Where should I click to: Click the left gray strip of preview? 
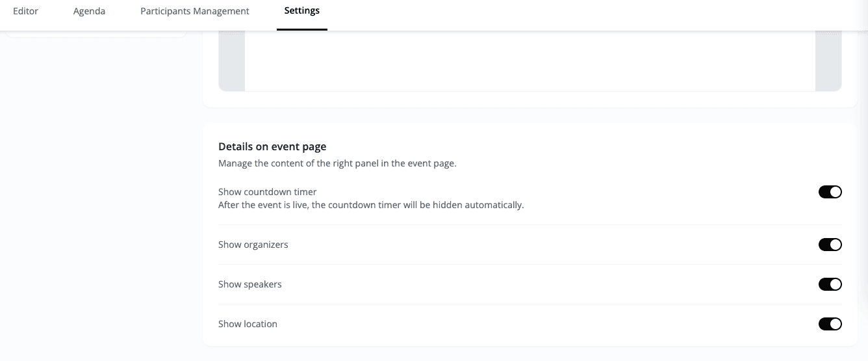tap(231, 60)
